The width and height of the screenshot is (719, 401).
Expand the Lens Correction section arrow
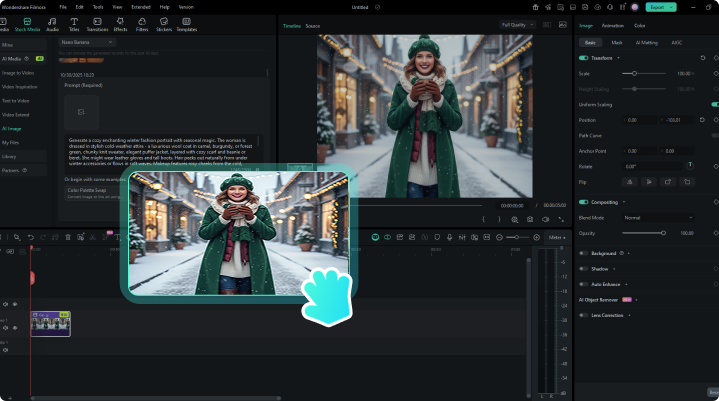(629, 315)
